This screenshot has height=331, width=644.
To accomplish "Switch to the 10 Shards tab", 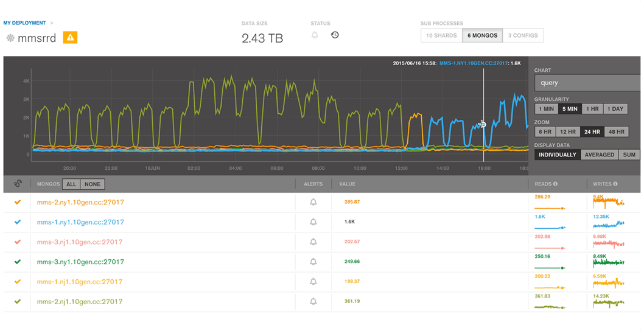I will 441,35.
